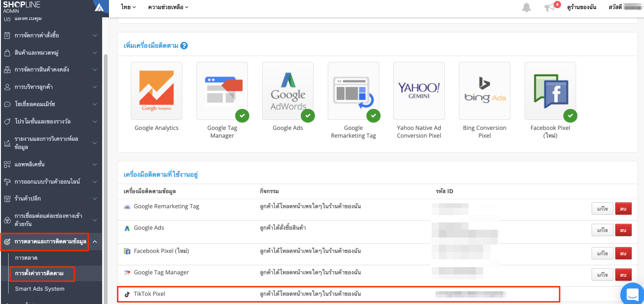Screen dimensions: 644x304
Task: Select the Google Tag Manager tile
Action: click(x=222, y=91)
